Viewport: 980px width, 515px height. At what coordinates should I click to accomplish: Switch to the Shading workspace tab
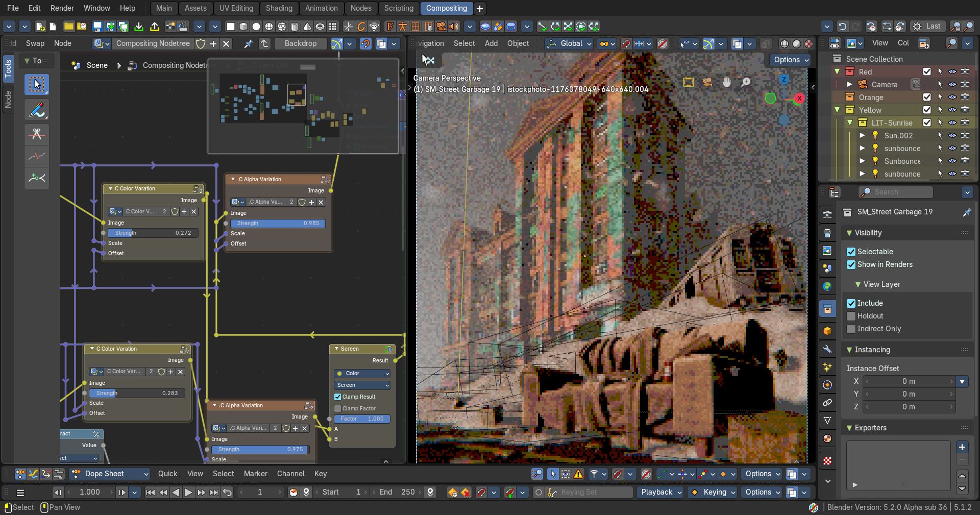click(x=279, y=8)
